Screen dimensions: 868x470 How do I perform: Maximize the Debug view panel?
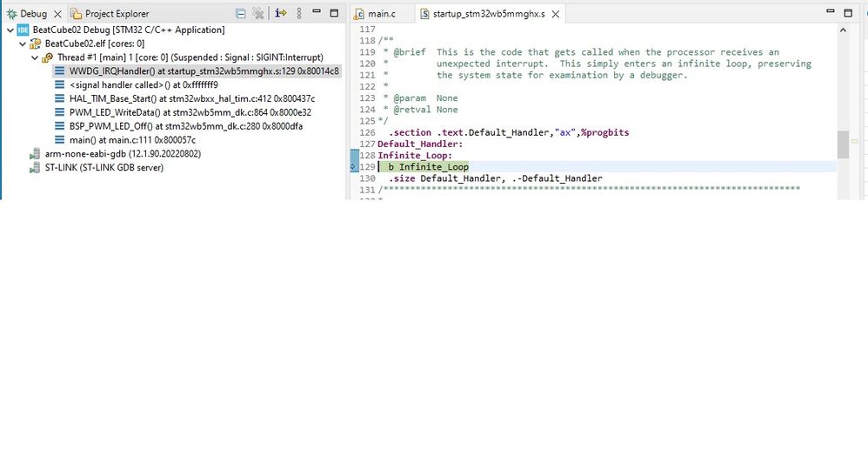click(334, 13)
